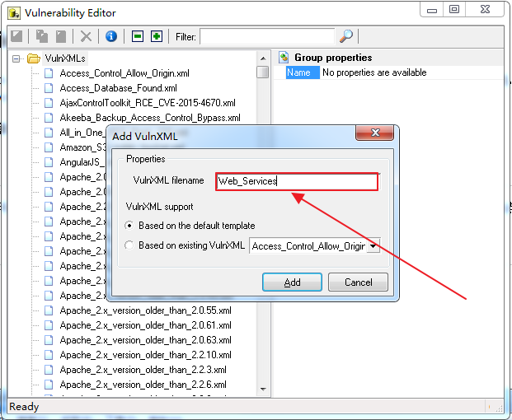Close the Add VulnXML dialog window

(376, 134)
